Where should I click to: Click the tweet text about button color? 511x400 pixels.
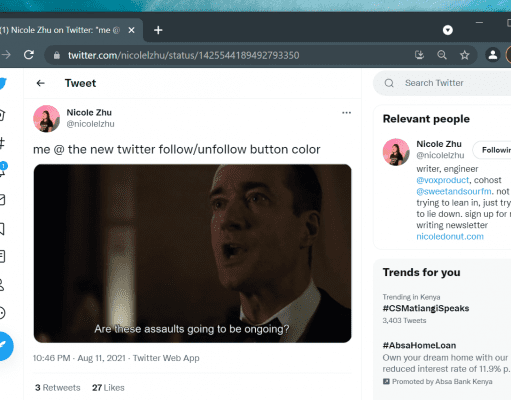coord(177,150)
